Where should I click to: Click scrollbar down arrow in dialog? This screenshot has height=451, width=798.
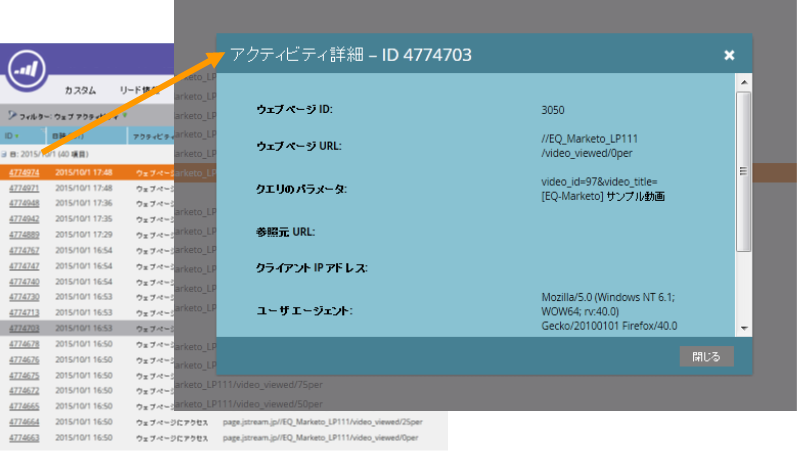[744, 328]
